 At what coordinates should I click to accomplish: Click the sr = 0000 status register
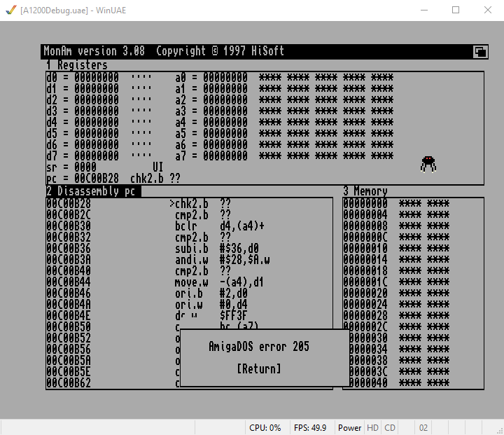[71, 167]
